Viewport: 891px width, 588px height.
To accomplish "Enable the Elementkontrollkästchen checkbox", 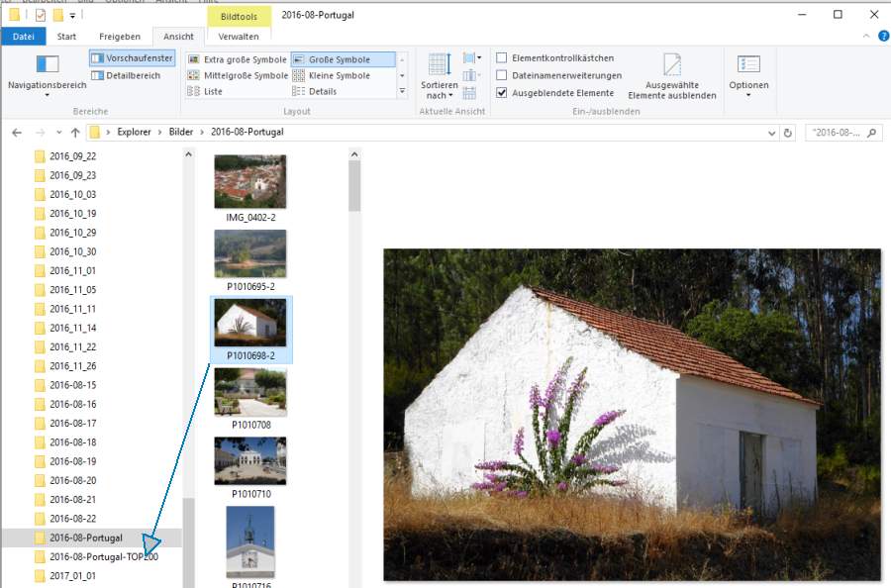I will click(502, 58).
